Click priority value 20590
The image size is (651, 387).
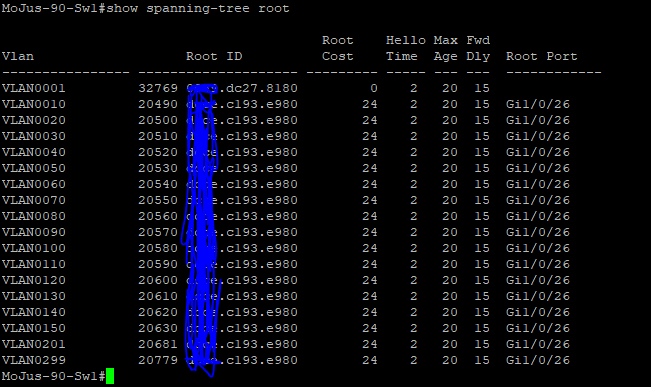[x=158, y=264]
